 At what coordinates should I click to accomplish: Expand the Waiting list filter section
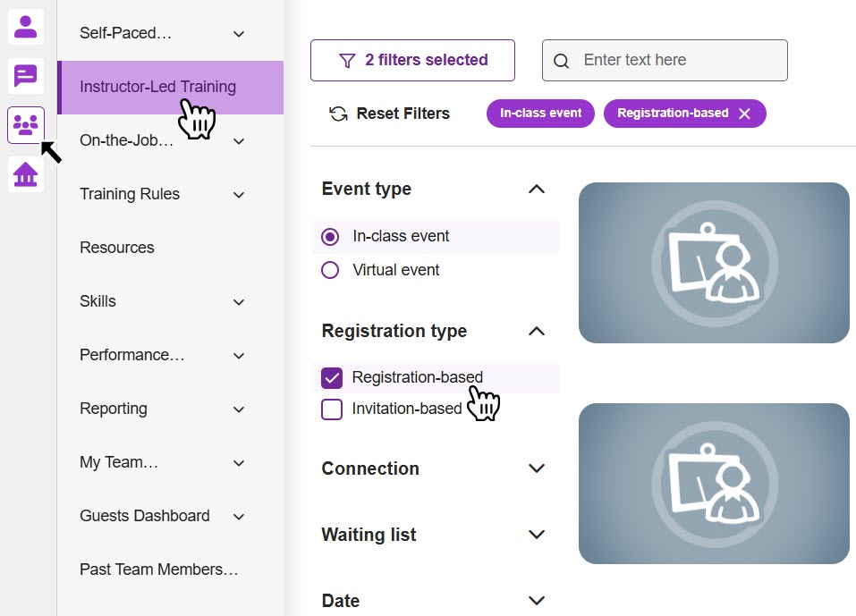tap(537, 535)
